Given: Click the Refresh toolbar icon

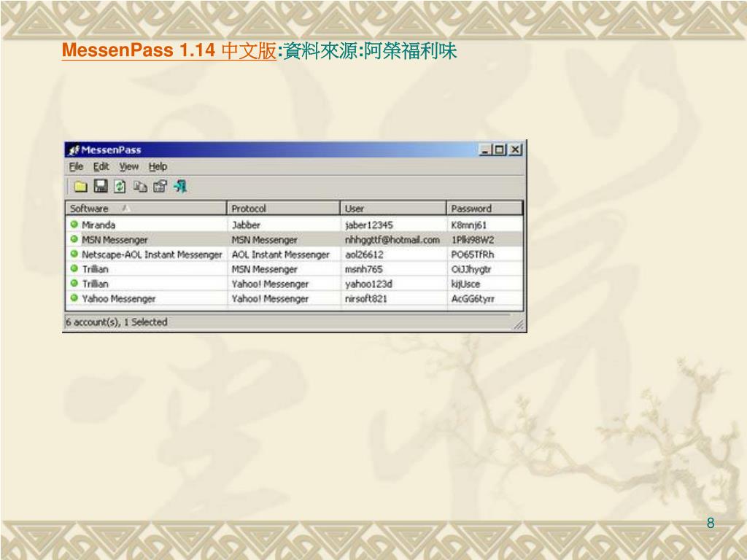Looking at the screenshot, I should coord(120,187).
